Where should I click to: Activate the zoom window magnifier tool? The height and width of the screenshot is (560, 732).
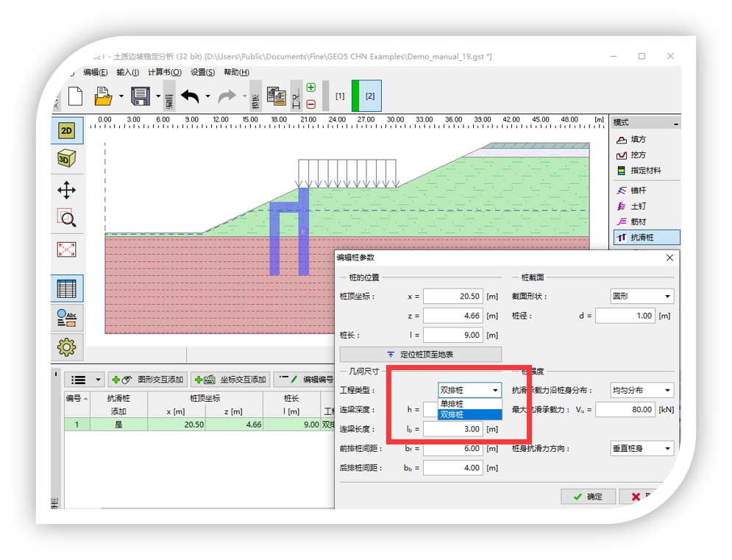66,219
